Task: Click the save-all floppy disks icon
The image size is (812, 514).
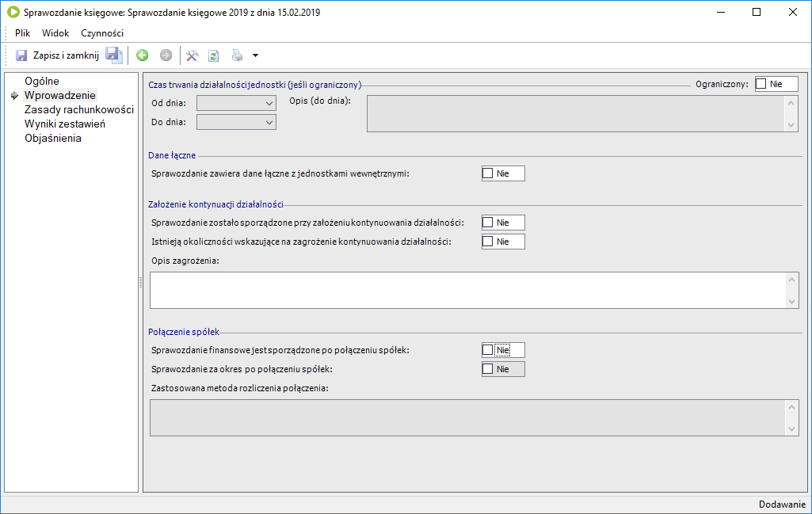Action: click(x=114, y=55)
